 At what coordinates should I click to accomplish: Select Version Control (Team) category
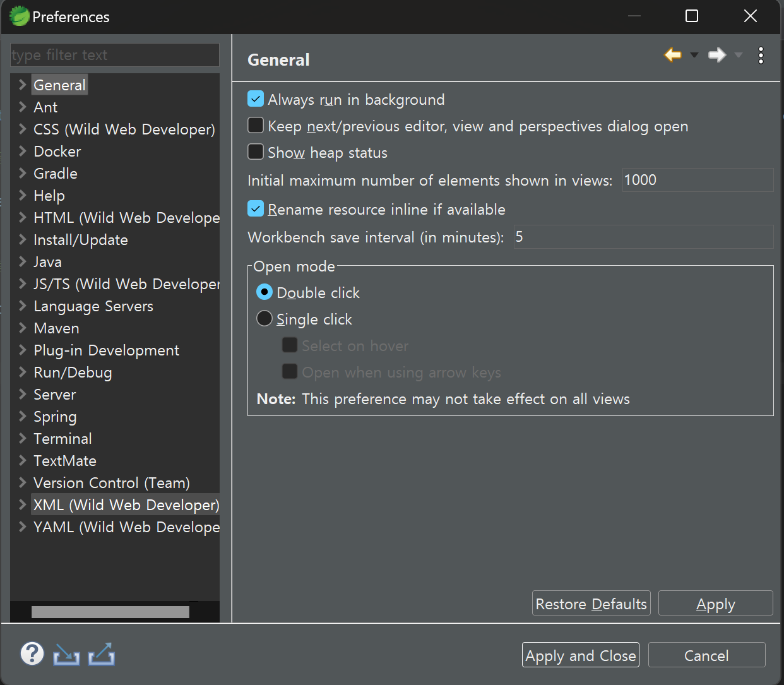(112, 483)
